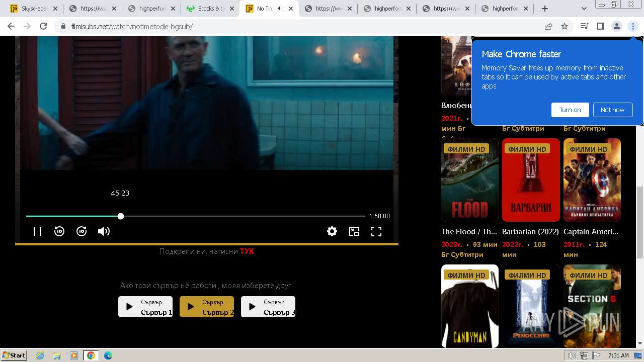644x362 pixels.
Task: Toggle Chrome side panel
Action: click(x=600, y=27)
